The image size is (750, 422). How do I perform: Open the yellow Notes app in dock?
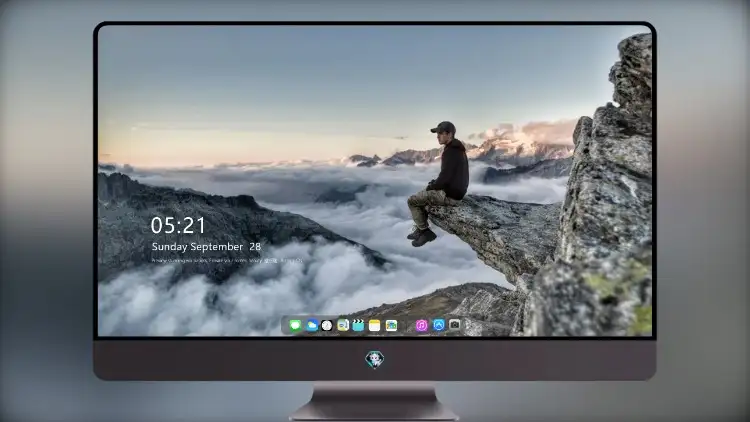click(x=375, y=325)
